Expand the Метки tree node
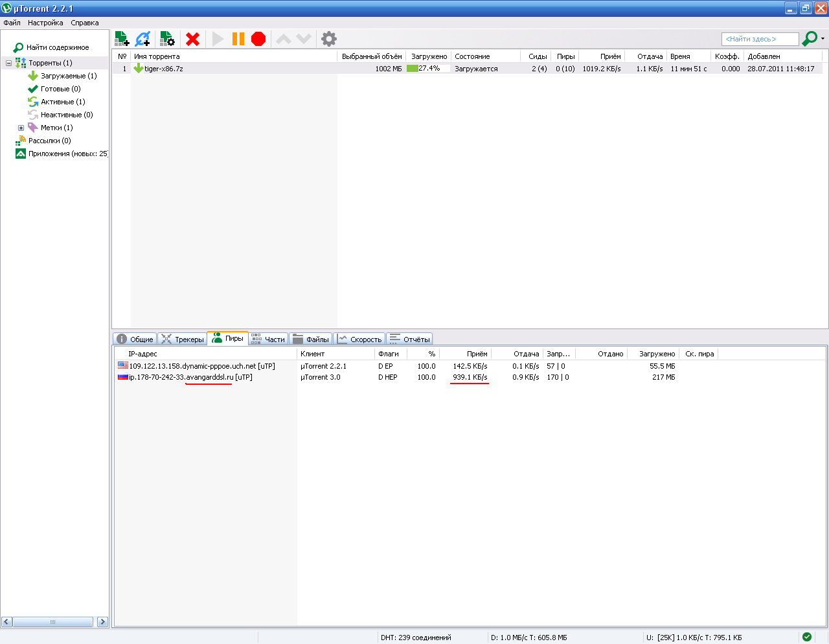Screen dimensions: 829x644 [21, 128]
